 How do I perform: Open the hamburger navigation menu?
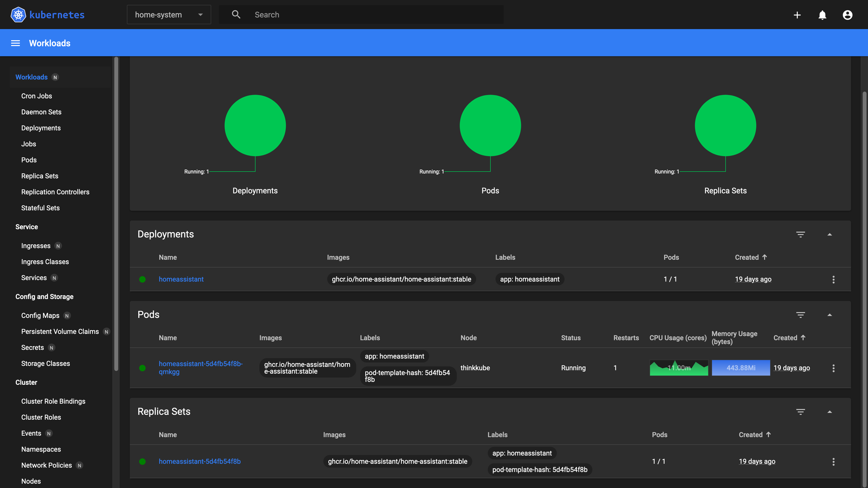click(15, 43)
